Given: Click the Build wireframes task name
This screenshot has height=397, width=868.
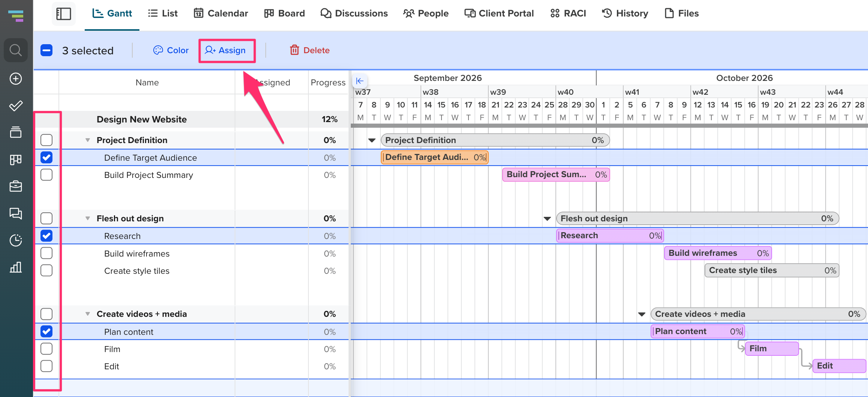Looking at the screenshot, I should coord(137,254).
